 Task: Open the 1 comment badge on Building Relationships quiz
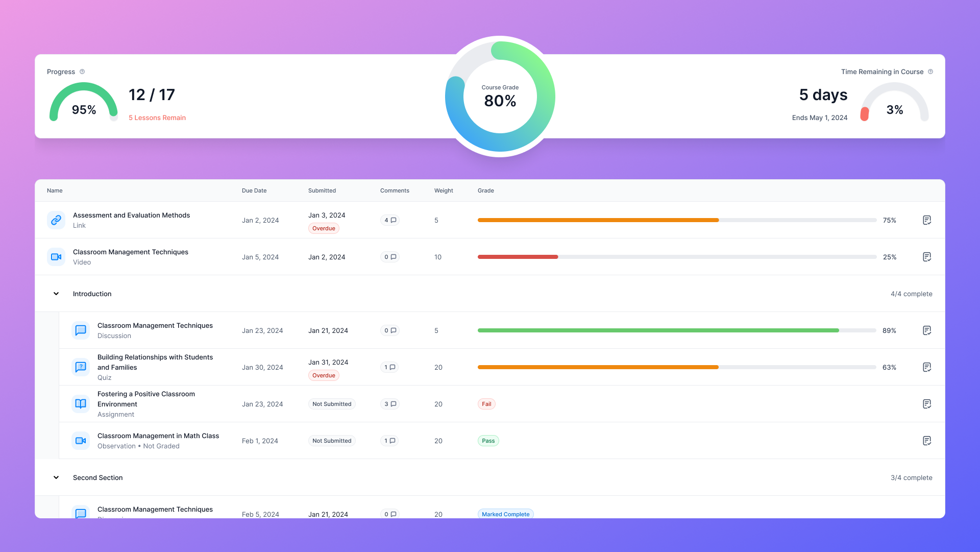[389, 367]
